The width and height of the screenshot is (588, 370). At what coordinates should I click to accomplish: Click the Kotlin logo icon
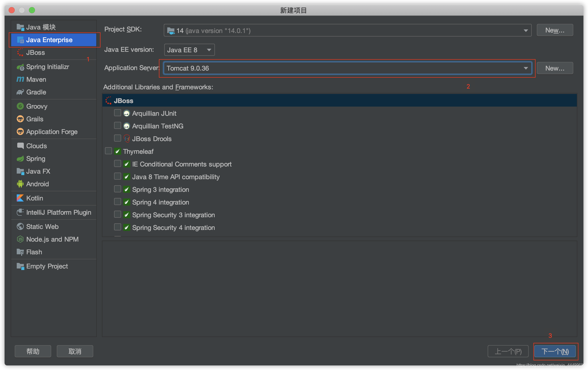(20, 198)
